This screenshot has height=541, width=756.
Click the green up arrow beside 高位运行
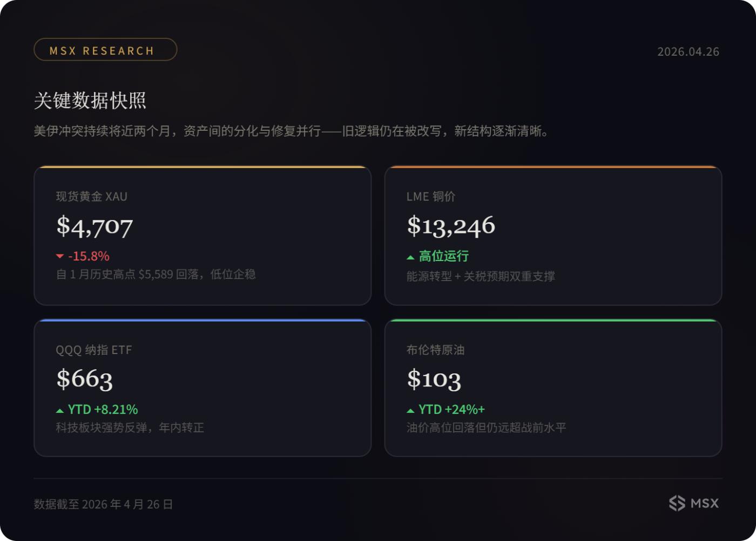click(410, 257)
